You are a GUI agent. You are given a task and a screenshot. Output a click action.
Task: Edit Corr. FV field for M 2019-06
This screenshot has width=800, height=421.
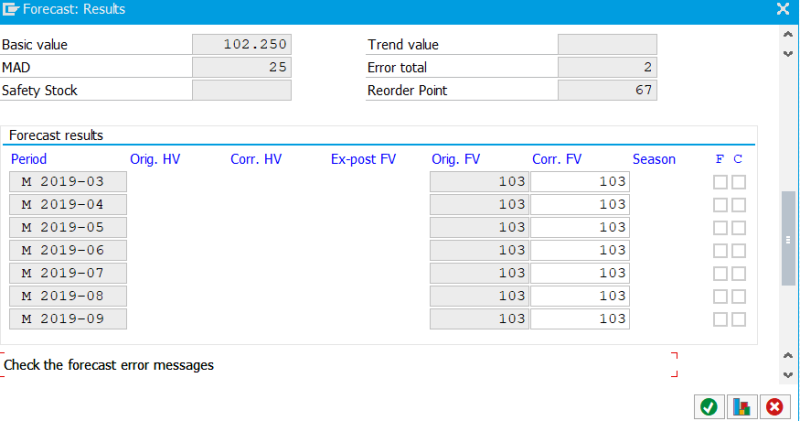(x=580, y=250)
